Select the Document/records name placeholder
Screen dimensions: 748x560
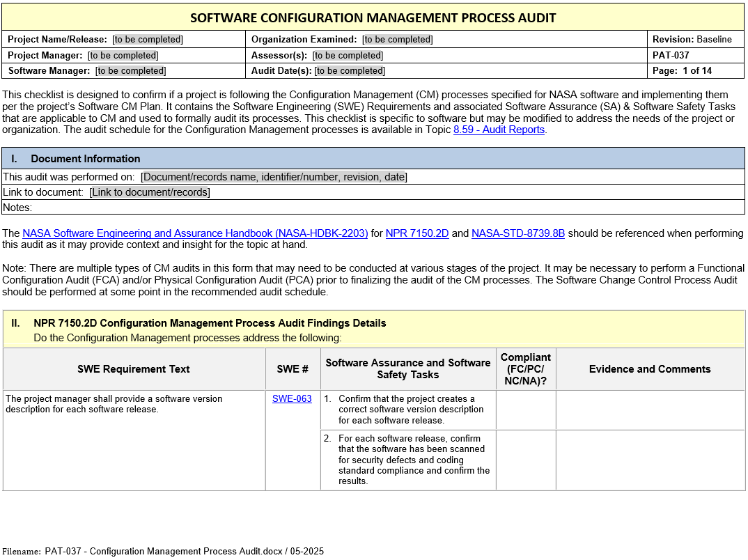tap(274, 177)
